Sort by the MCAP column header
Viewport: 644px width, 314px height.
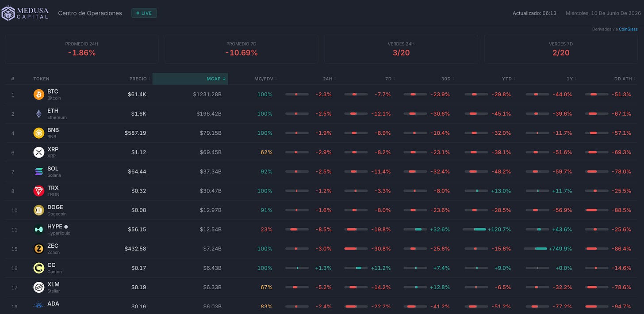190,79
